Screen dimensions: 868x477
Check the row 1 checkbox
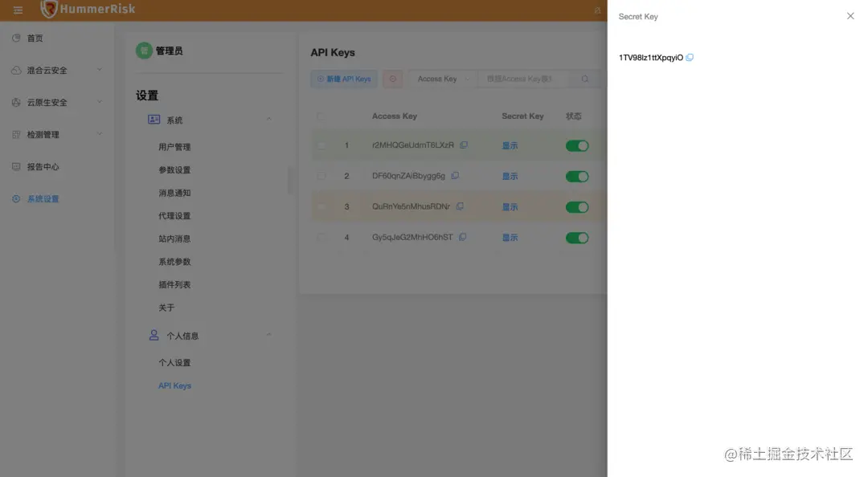tap(321, 145)
